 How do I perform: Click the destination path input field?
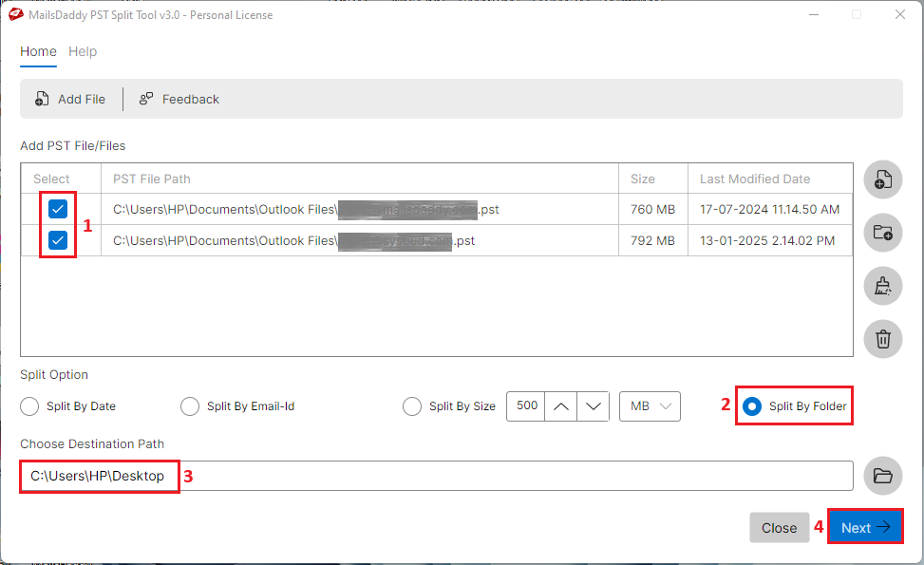[x=437, y=476]
